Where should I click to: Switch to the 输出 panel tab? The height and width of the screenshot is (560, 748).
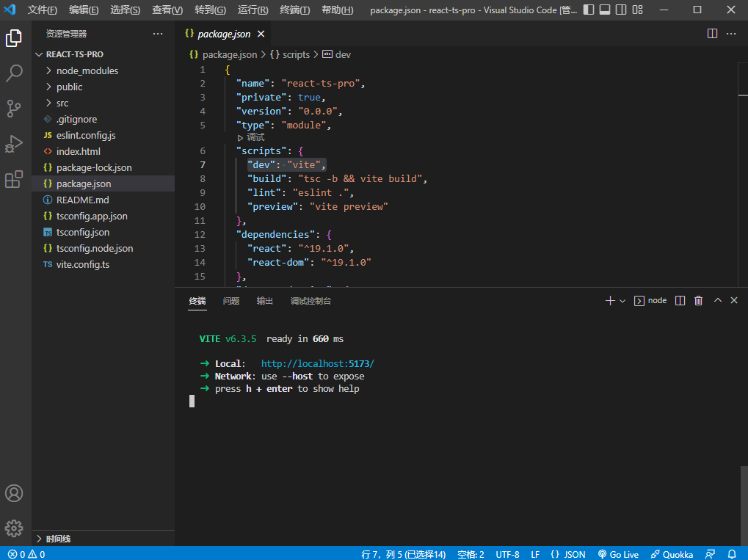click(x=265, y=301)
